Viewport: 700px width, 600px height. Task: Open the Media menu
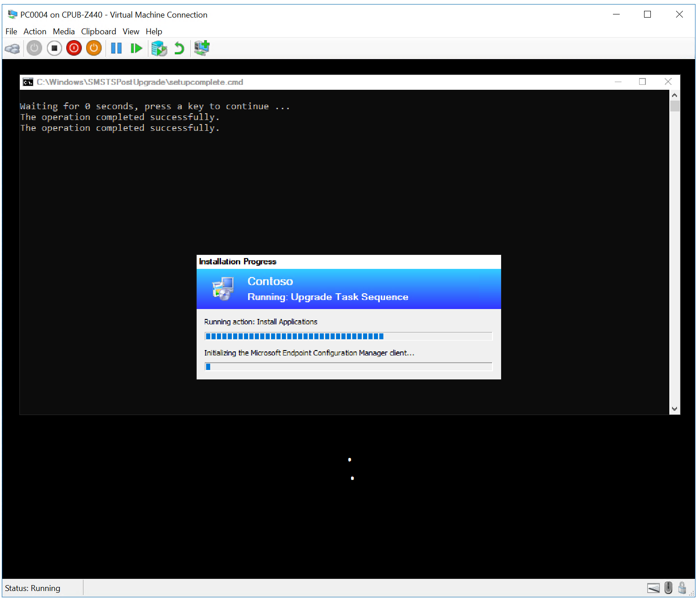64,31
